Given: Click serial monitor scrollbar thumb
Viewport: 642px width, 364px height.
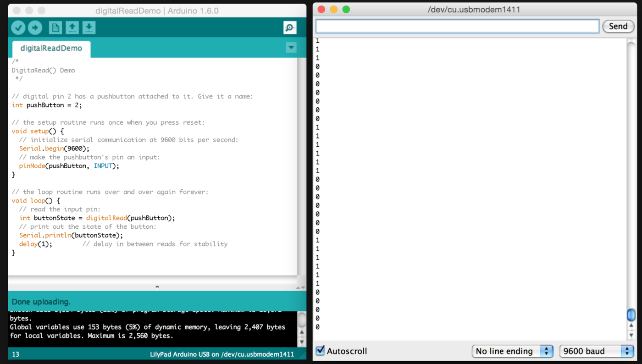Looking at the screenshot, I should (x=631, y=315).
